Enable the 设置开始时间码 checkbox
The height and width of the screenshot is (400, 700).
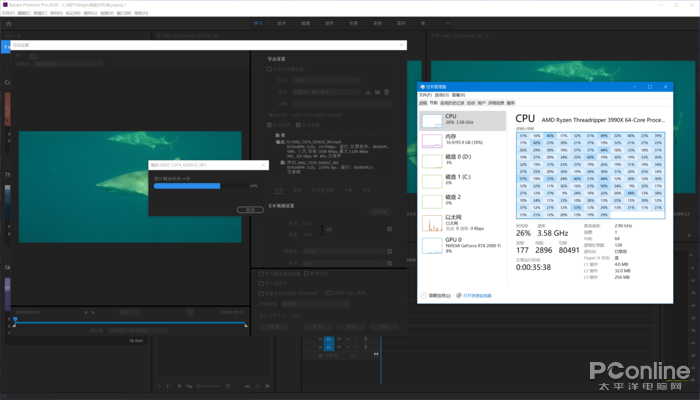[262, 293]
